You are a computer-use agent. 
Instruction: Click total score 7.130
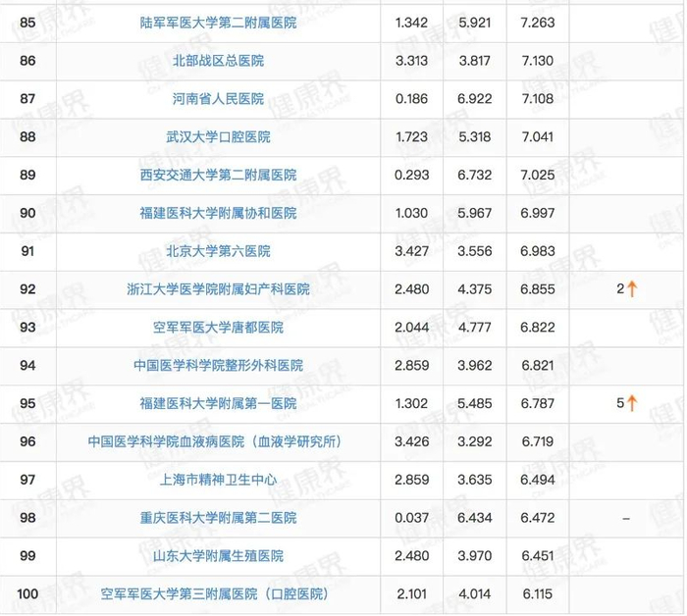(538, 61)
